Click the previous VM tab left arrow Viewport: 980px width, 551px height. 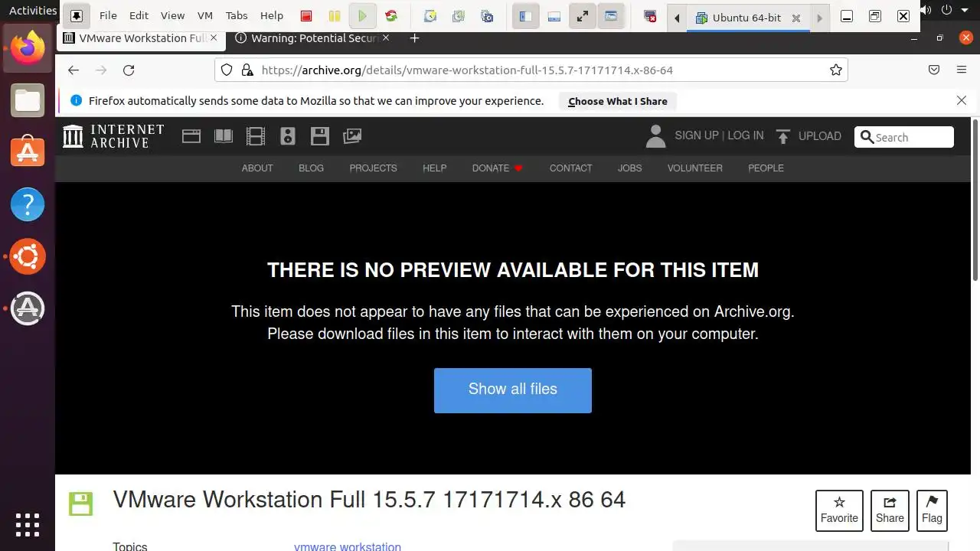pyautogui.click(x=677, y=18)
